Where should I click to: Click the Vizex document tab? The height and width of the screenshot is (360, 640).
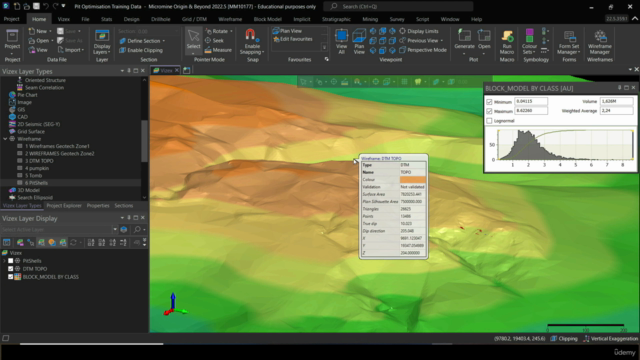(x=166, y=70)
